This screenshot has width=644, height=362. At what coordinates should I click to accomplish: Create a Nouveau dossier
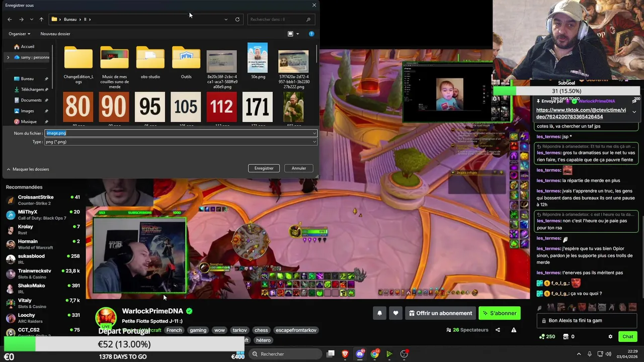(55, 34)
